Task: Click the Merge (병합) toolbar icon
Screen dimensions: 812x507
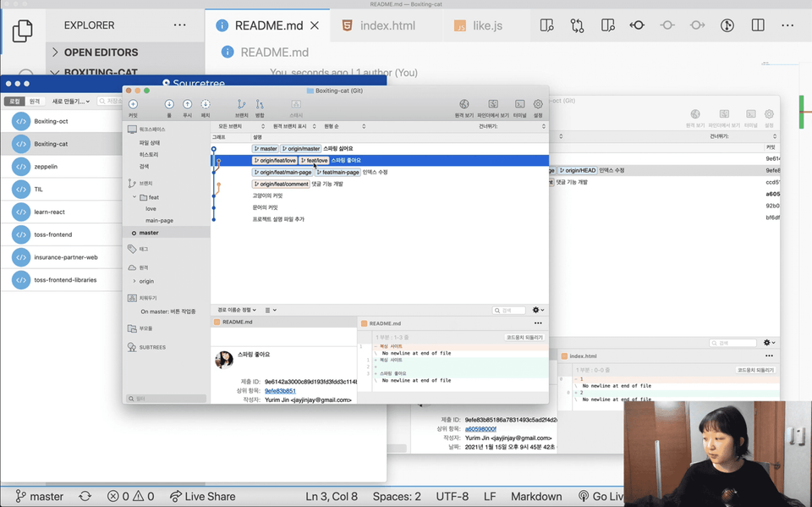Action: pos(260,104)
